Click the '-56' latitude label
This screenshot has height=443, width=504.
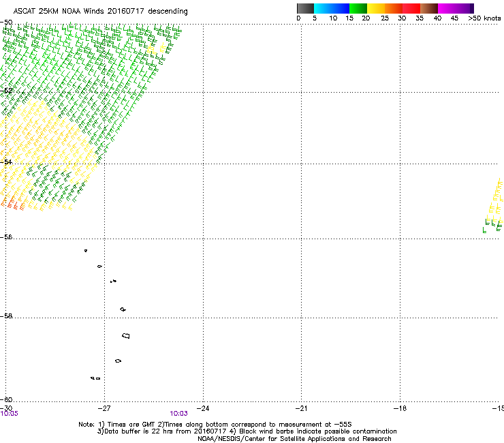6,236
